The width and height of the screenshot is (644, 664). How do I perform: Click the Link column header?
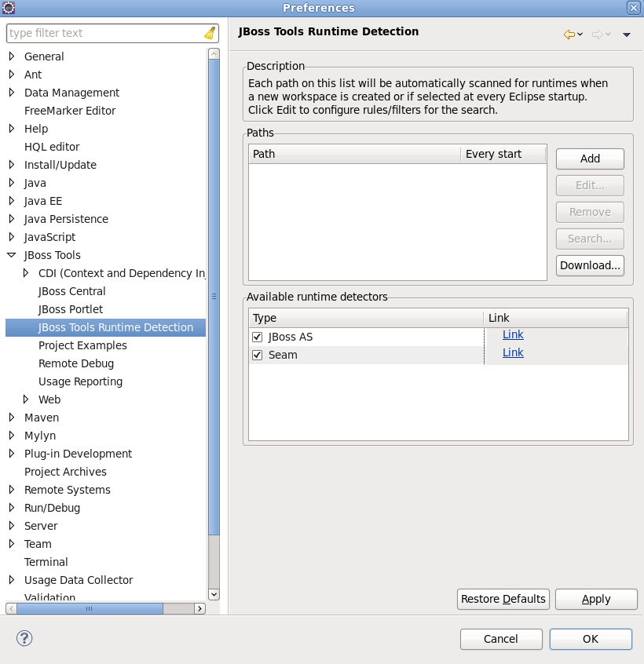click(x=555, y=318)
